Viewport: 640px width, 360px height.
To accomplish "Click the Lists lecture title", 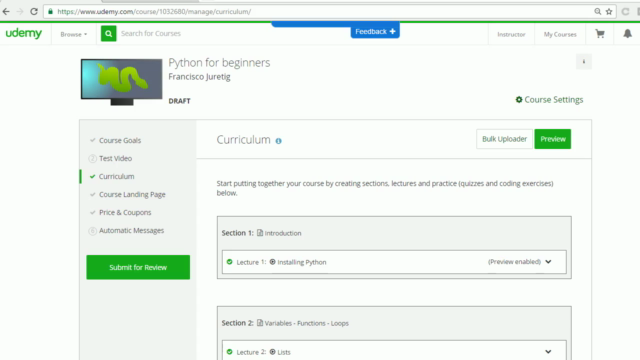I will (x=284, y=352).
